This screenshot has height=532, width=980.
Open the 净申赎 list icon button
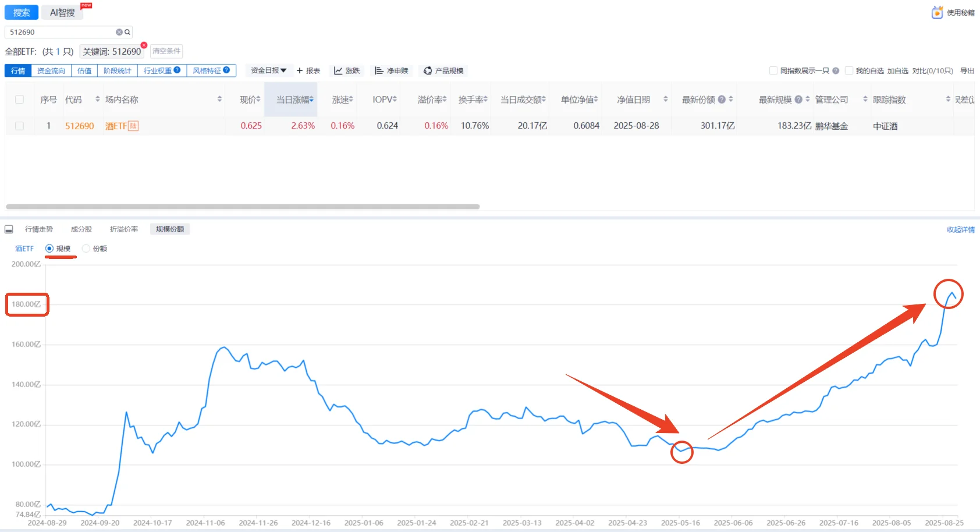(379, 71)
